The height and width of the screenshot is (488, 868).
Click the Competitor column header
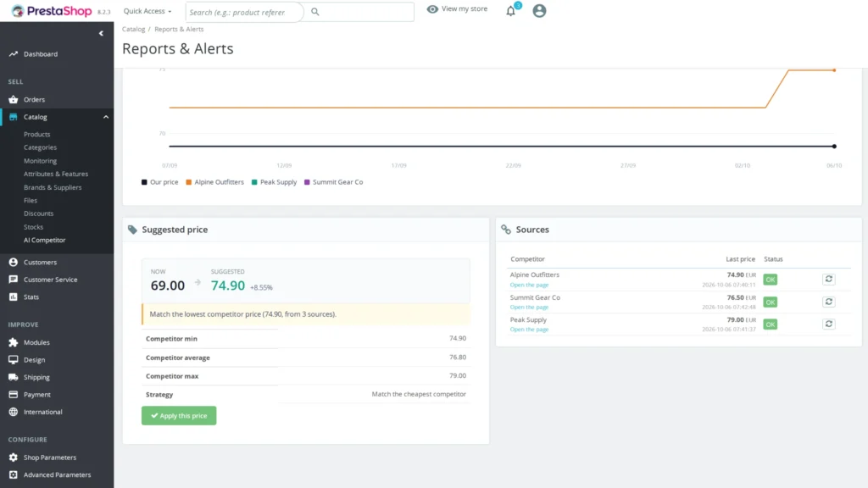point(527,259)
